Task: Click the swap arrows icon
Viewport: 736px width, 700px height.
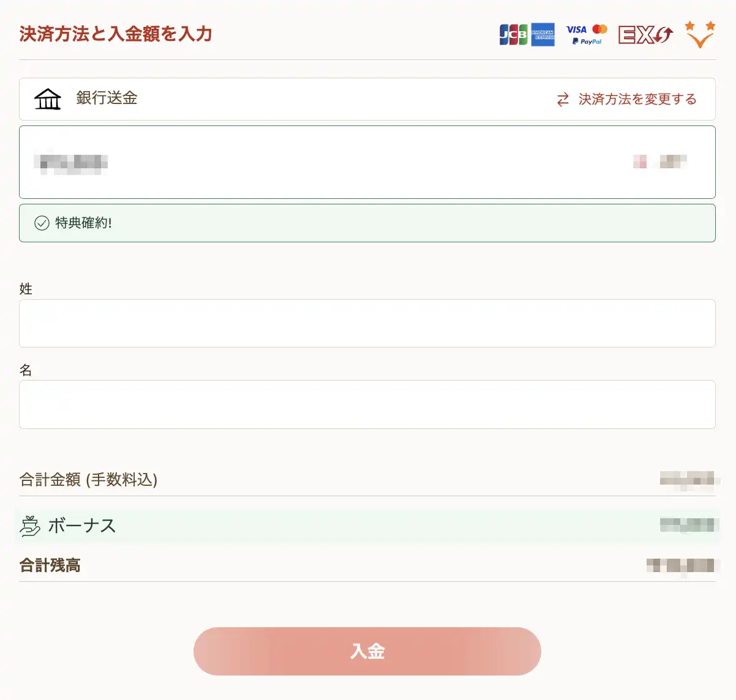Action: [x=563, y=100]
